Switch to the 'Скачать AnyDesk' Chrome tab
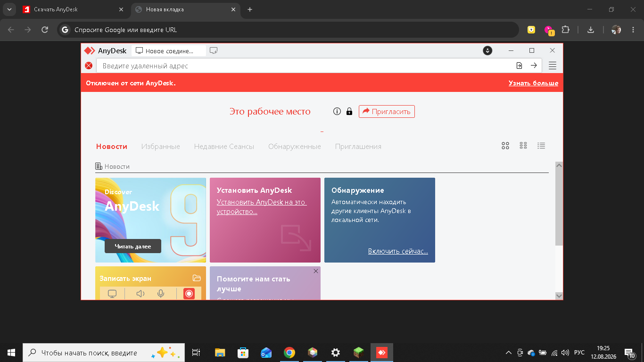The width and height of the screenshot is (644, 362). coord(73,9)
